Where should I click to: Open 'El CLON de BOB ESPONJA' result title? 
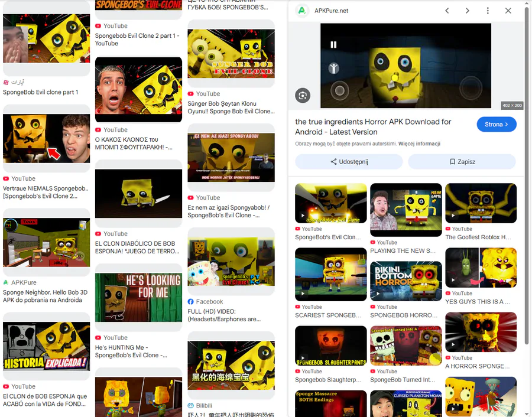point(45,400)
